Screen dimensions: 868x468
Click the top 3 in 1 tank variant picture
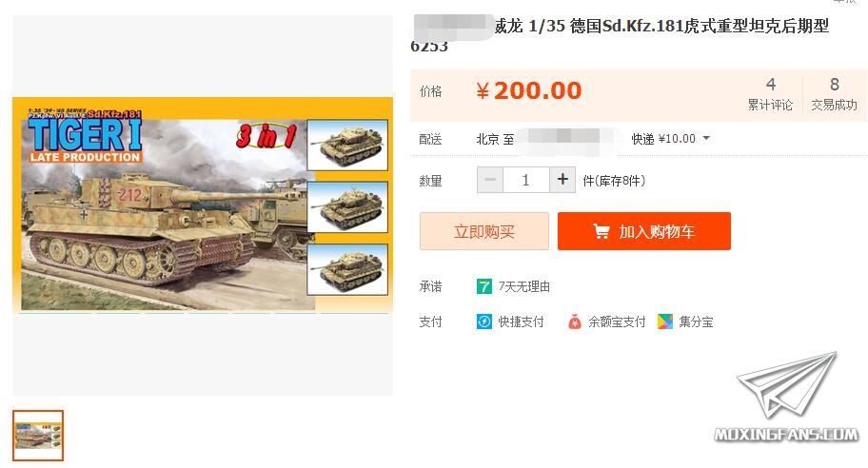pos(347,145)
